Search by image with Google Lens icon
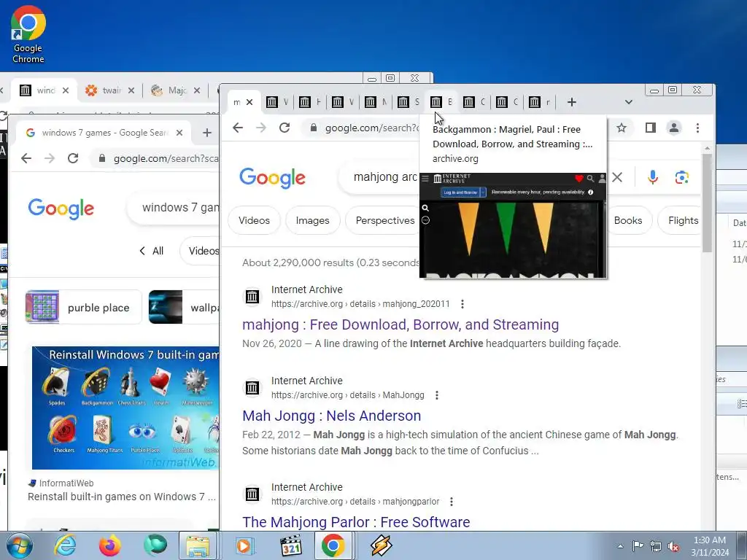 pos(682,177)
